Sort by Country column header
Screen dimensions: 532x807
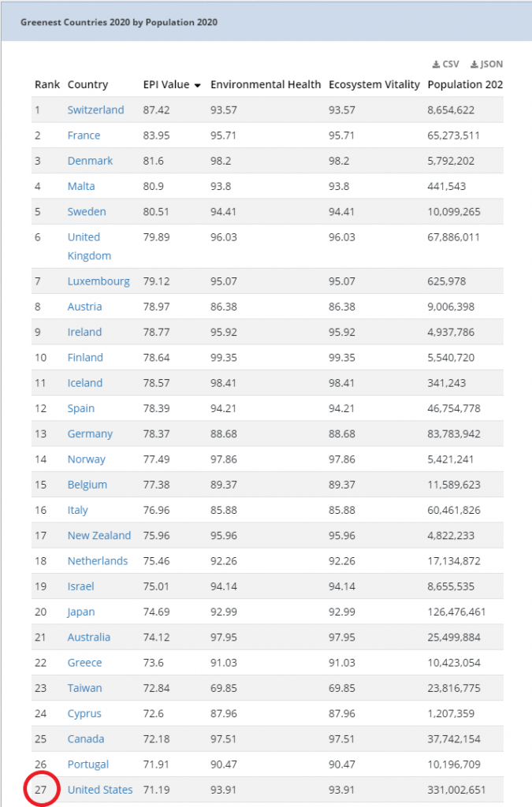click(x=87, y=85)
